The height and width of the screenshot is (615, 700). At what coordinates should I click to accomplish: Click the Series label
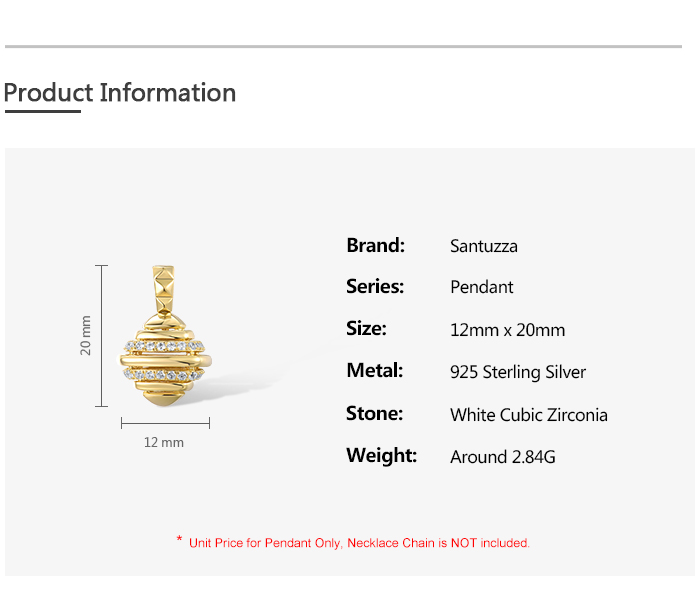[x=375, y=287]
